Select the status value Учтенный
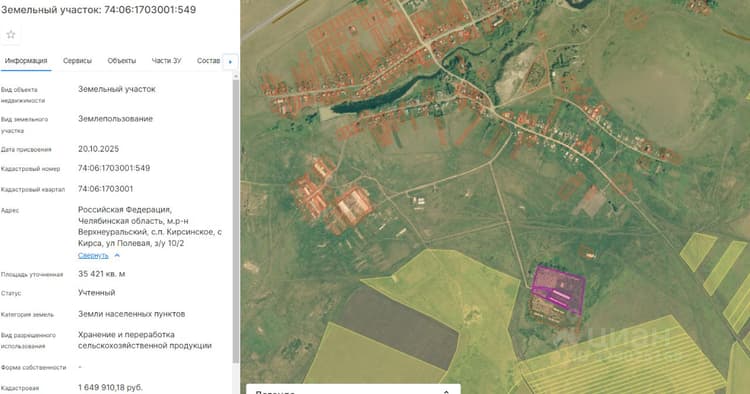Viewport: 750px width, 394px height. tap(97, 293)
